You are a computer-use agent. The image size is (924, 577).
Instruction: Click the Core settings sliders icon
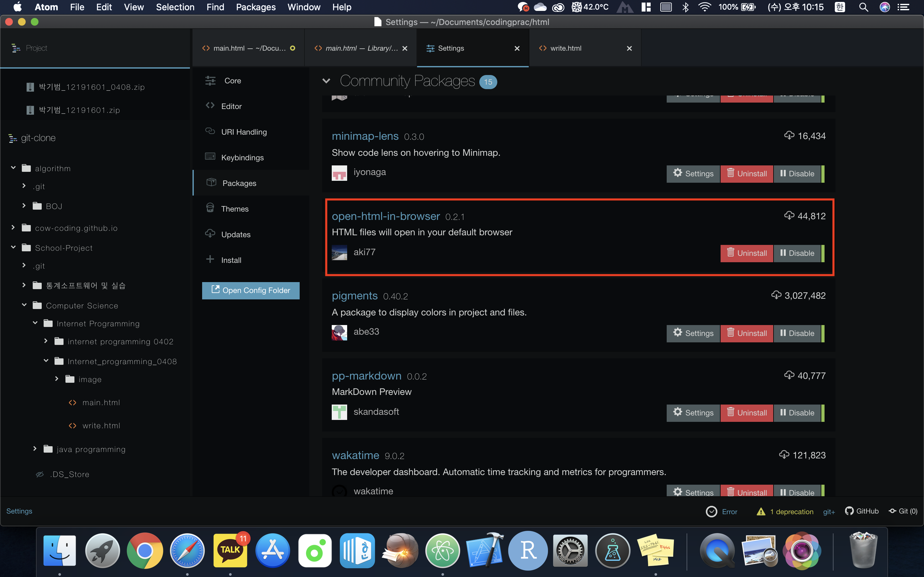pyautogui.click(x=210, y=80)
